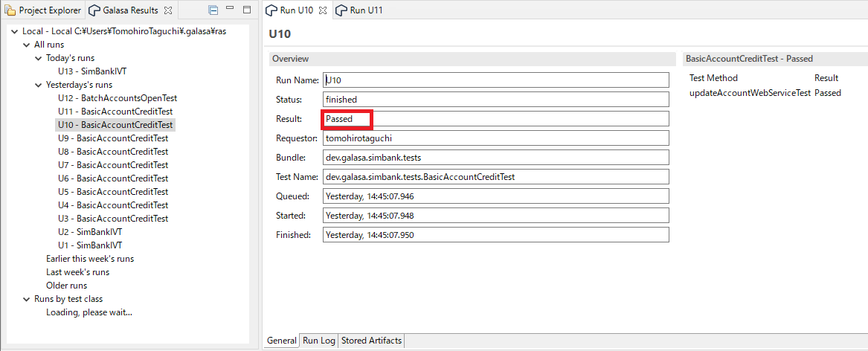The width and height of the screenshot is (868, 351).
Task: Open Older runs node
Action: [66, 286]
